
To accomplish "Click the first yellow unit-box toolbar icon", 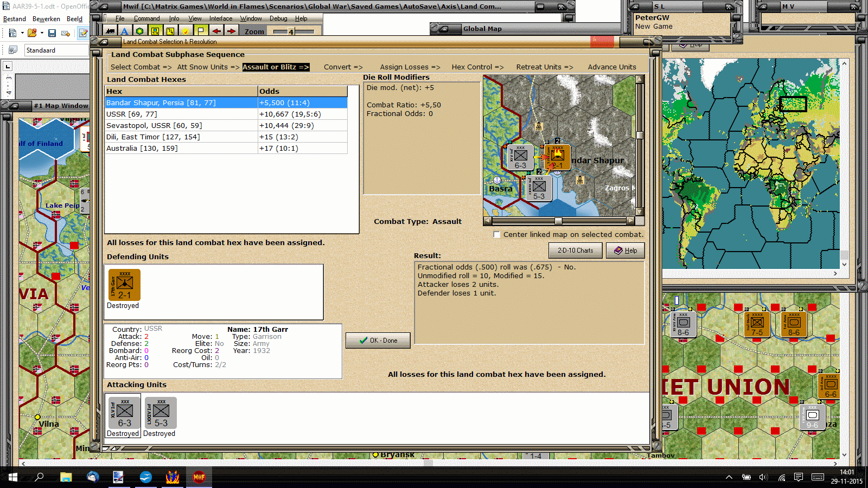I will (x=155, y=31).
